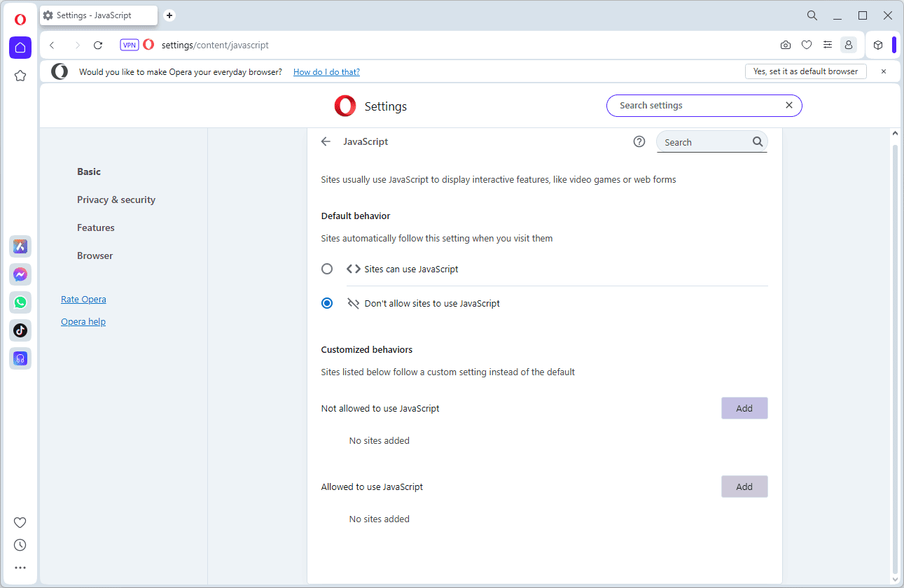The height and width of the screenshot is (588, 904).
Task: Click the VPN badge in address bar
Action: pyautogui.click(x=130, y=45)
